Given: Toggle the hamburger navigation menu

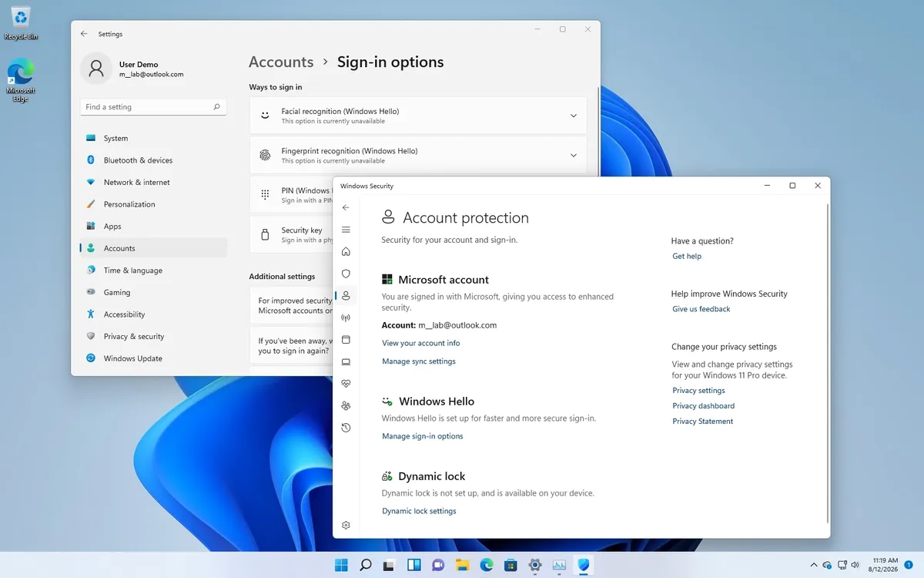Looking at the screenshot, I should point(346,230).
